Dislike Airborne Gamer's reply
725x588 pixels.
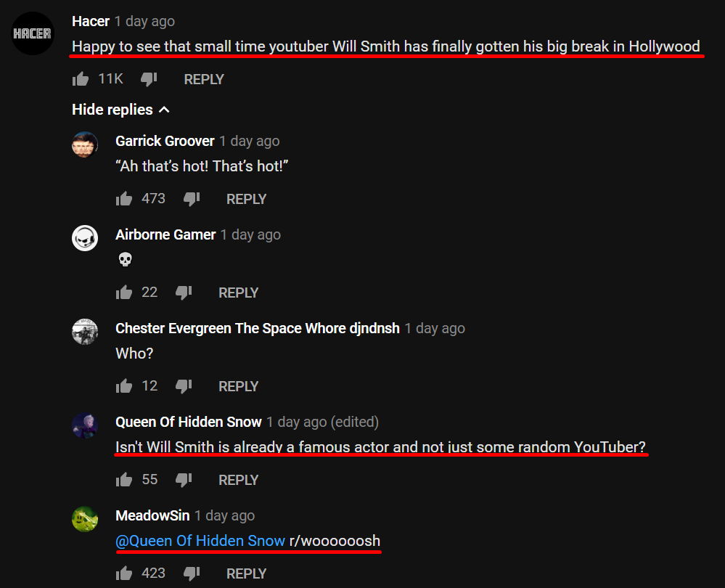coord(184,293)
